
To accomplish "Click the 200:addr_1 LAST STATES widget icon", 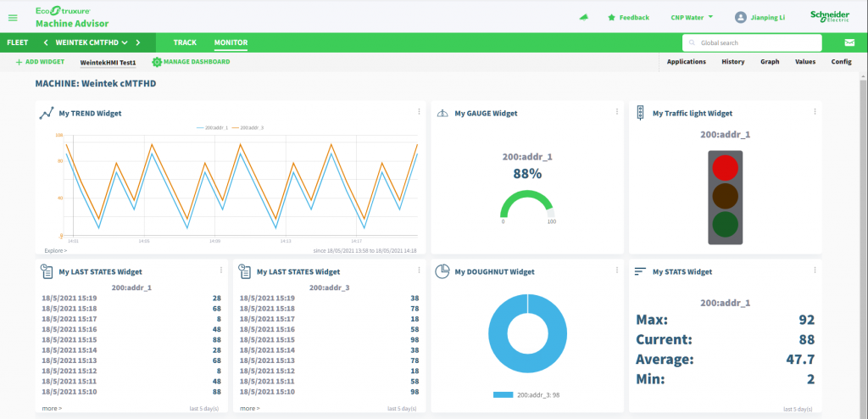I will pos(47,271).
